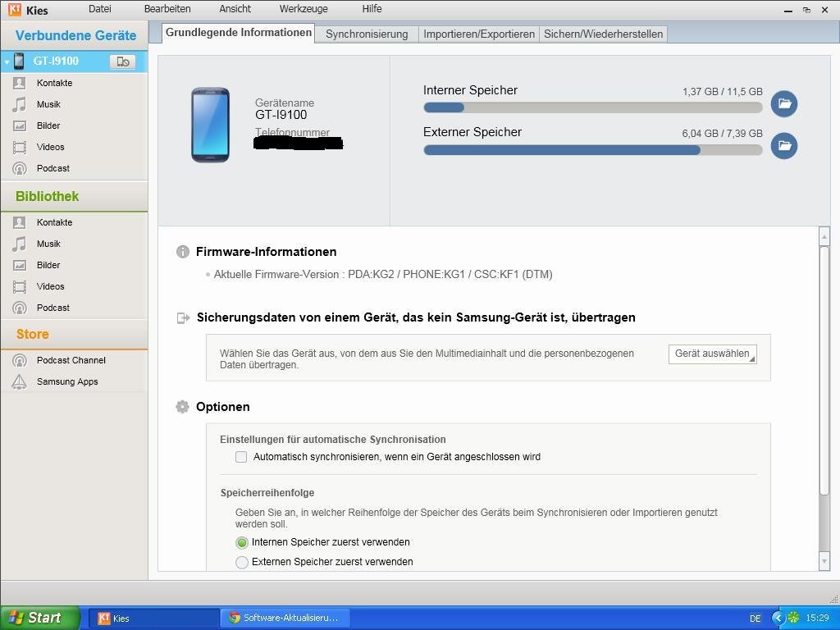Click the Verbundene Geräte header

click(75, 35)
